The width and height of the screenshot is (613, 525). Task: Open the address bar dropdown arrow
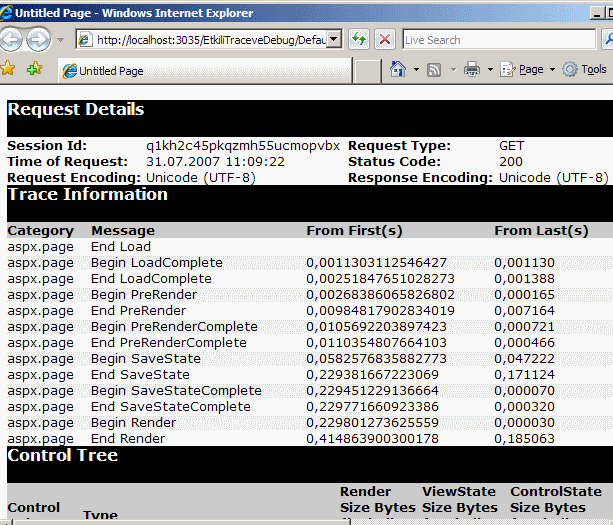click(335, 40)
